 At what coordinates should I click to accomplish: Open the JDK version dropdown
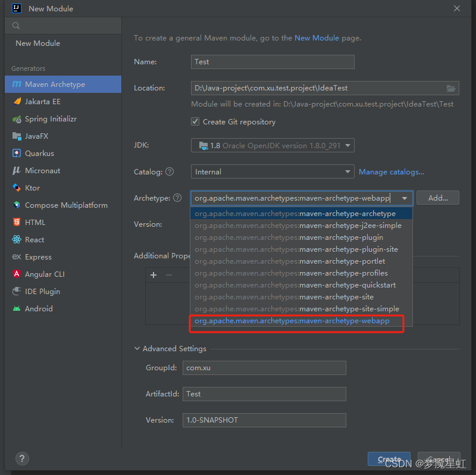273,145
